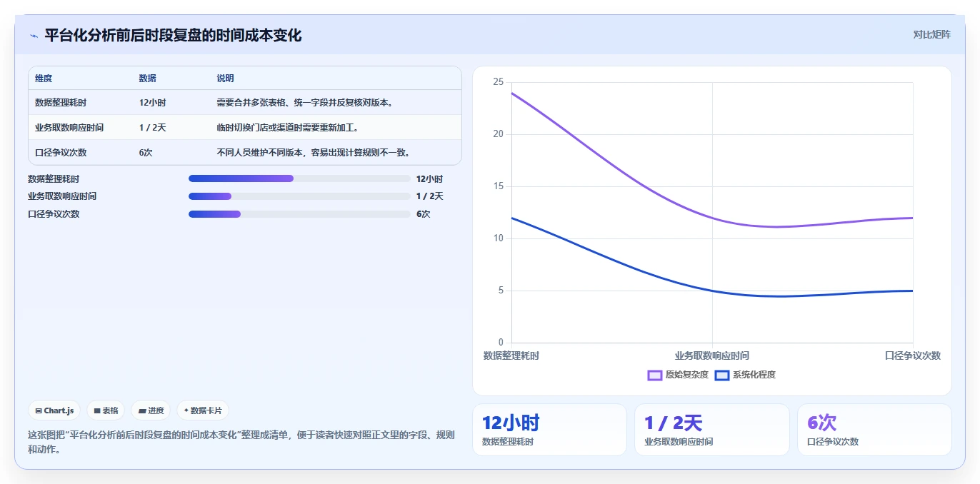Image resolution: width=980 pixels, height=484 pixels.
Task: Click the 12小时 label beside the progress bar
Action: [x=429, y=179]
